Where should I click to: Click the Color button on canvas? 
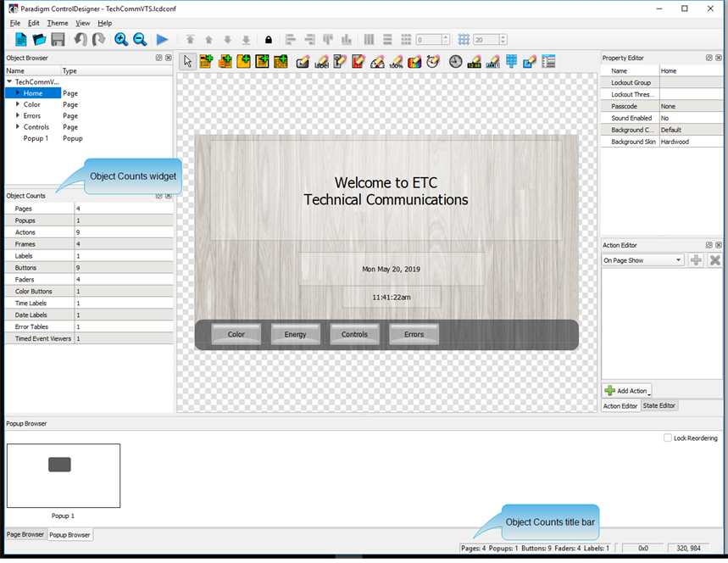pyautogui.click(x=236, y=334)
